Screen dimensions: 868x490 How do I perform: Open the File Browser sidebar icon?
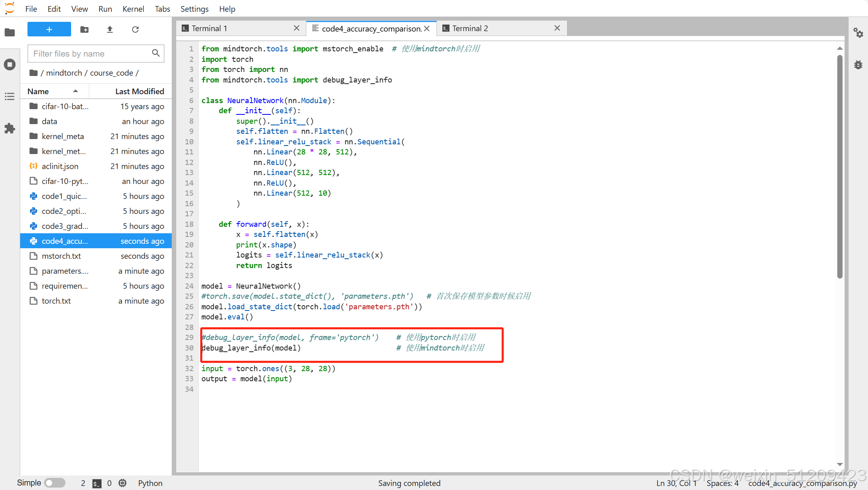tap(10, 32)
